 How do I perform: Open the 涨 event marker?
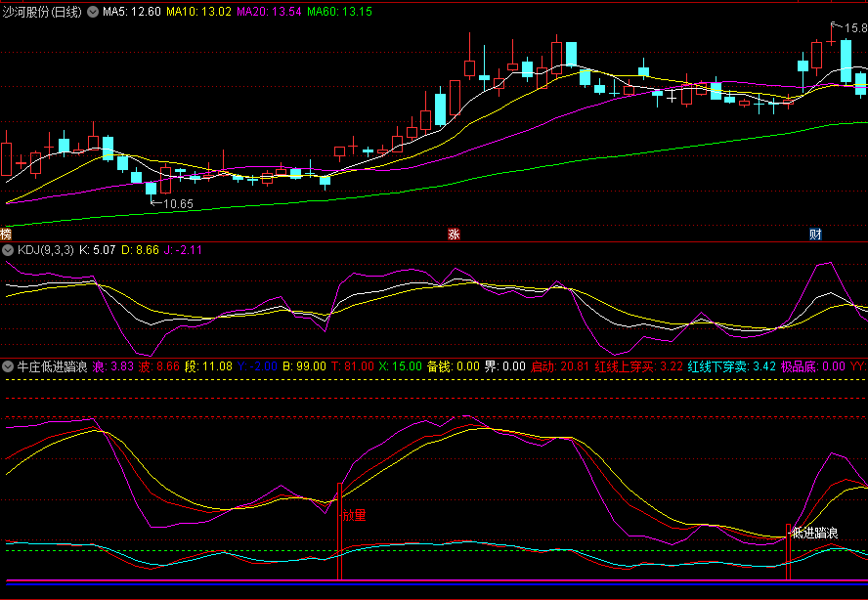(x=454, y=235)
